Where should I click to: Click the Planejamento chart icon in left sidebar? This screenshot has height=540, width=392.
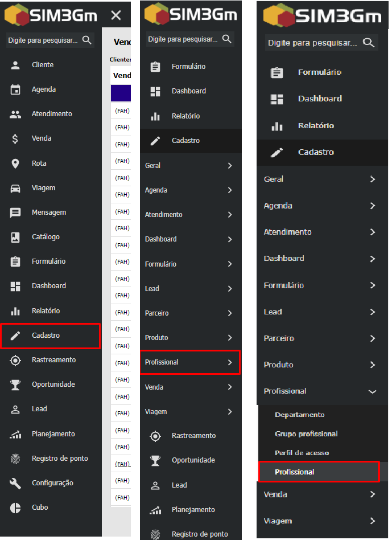(15, 435)
